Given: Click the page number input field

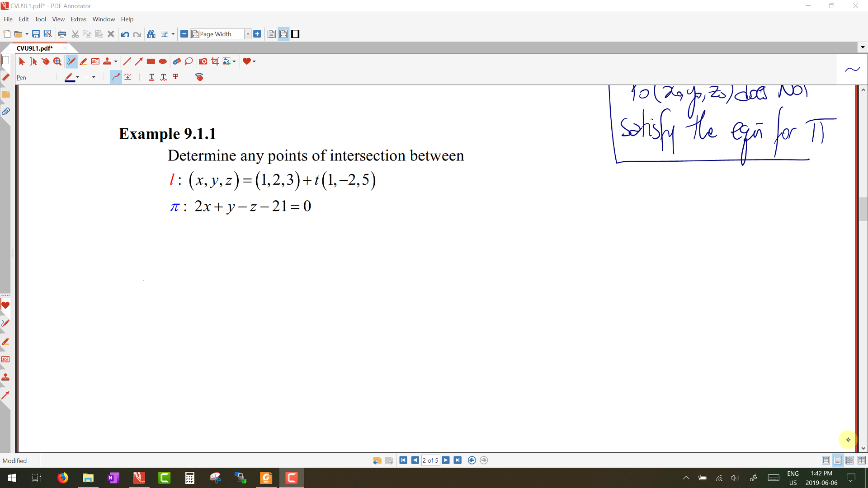Looking at the screenshot, I should click(430, 460).
